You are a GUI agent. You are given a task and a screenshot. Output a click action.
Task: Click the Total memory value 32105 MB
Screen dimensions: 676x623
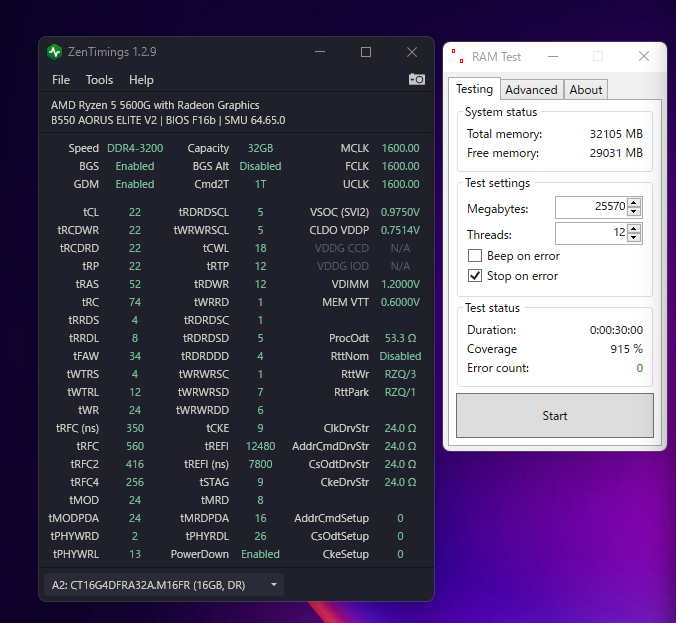tap(616, 134)
